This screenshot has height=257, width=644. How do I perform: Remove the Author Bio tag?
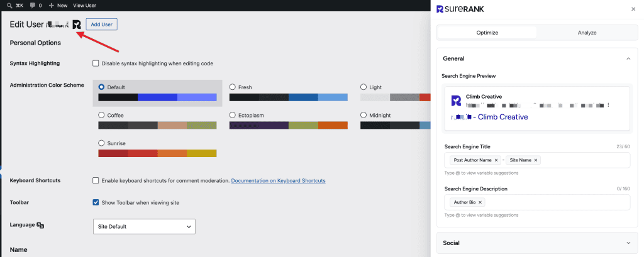pyautogui.click(x=480, y=202)
